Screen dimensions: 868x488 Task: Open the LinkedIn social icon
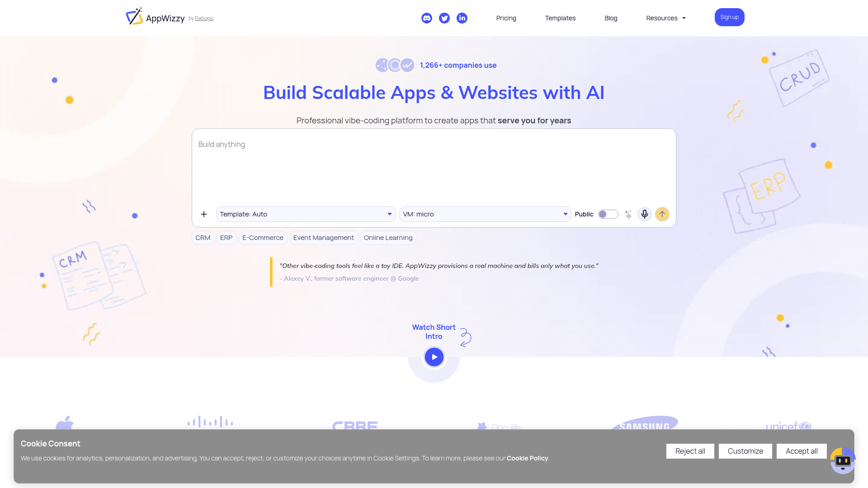tap(462, 18)
